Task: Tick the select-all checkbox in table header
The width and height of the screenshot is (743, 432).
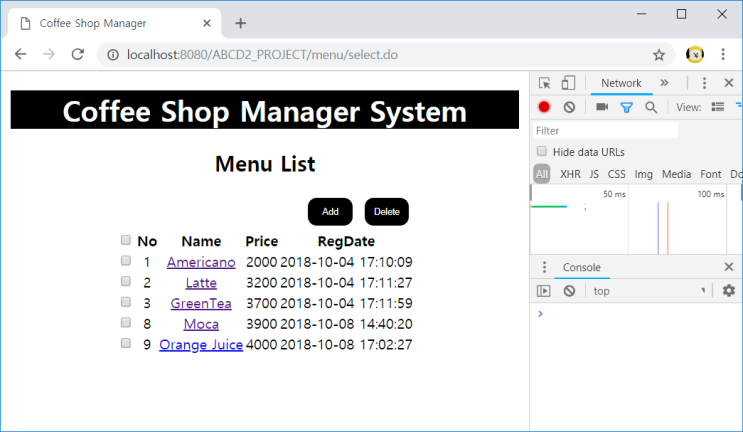Action: [126, 240]
